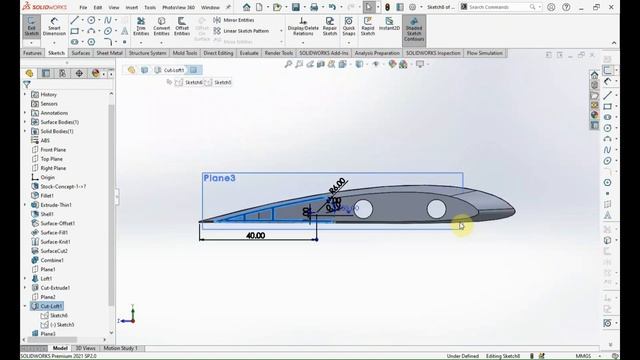Click the Home icon in title bar
This screenshot has height=360, width=640.
click(x=246, y=7)
